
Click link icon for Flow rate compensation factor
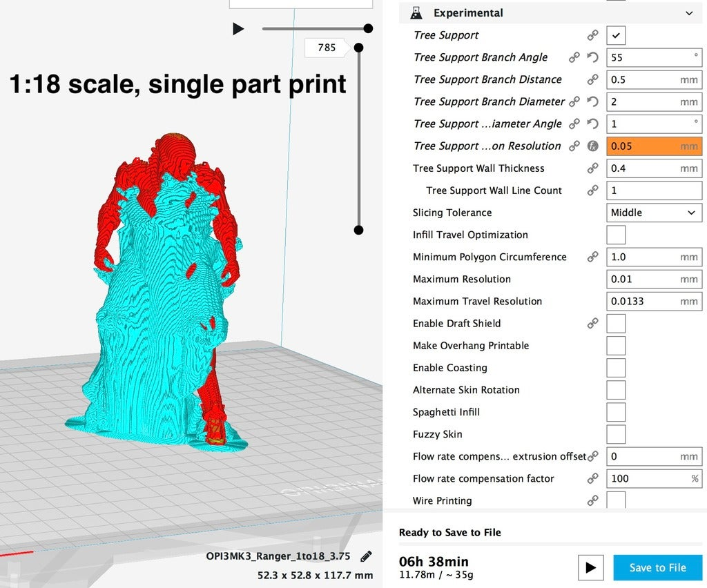pos(592,478)
